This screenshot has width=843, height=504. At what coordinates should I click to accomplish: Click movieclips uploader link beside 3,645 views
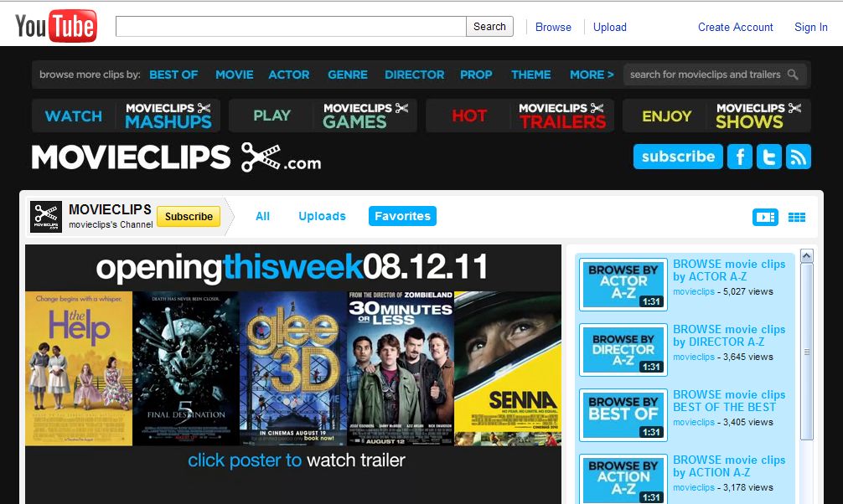pos(694,357)
